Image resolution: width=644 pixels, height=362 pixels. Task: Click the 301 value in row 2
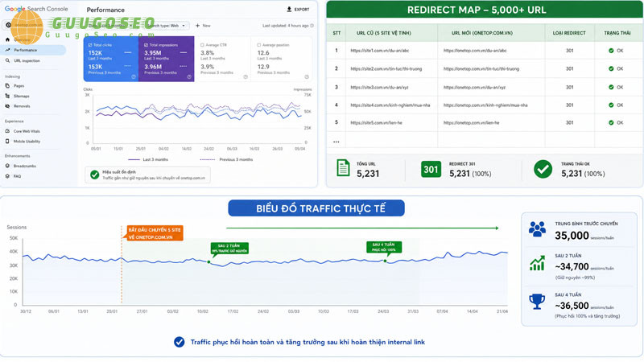[x=569, y=69]
